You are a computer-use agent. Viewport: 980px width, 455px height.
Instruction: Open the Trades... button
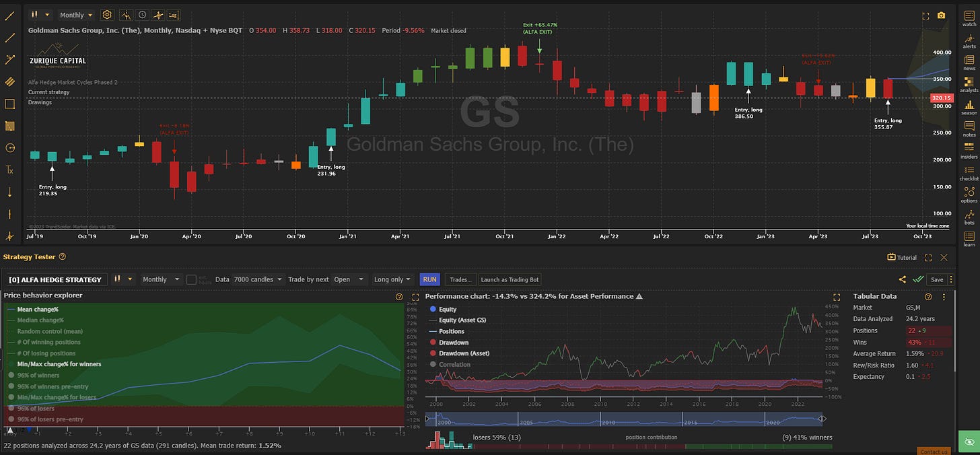460,279
